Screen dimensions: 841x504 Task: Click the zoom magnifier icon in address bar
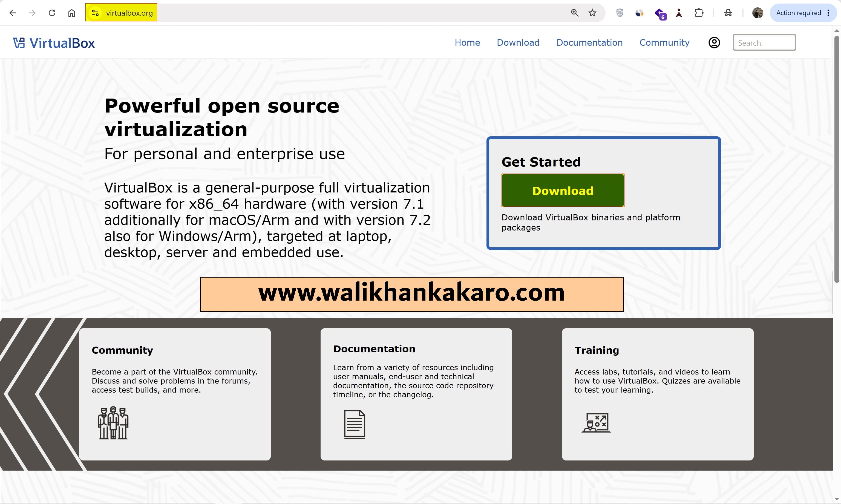[574, 13]
